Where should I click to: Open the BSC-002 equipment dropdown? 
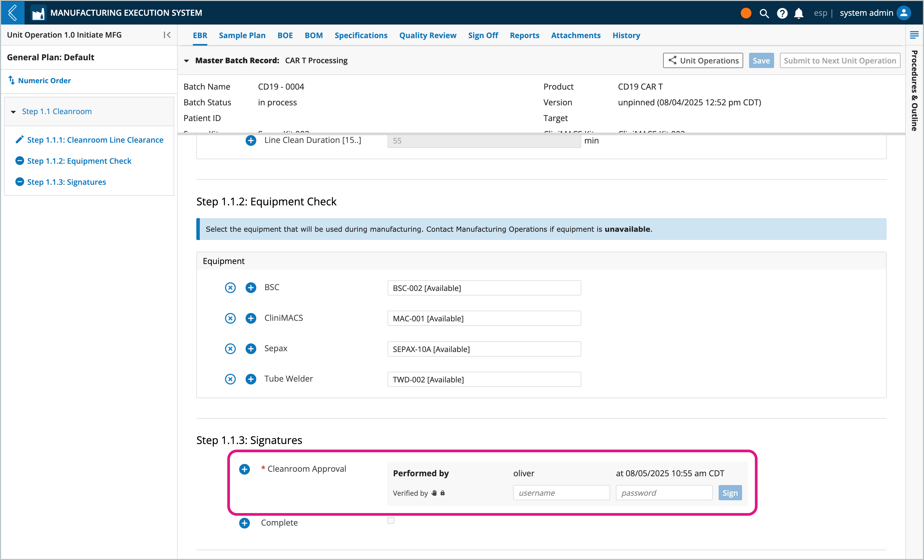[484, 288]
